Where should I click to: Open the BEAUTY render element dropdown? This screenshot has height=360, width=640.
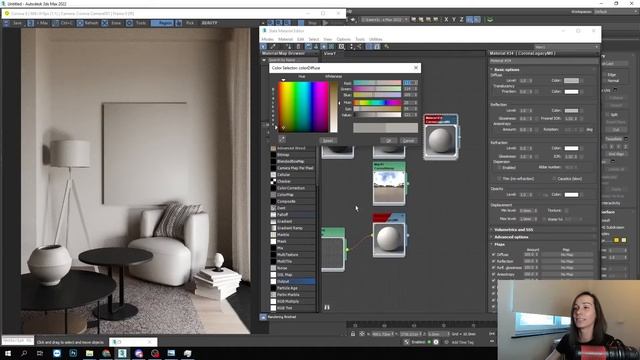pyautogui.click(x=209, y=23)
